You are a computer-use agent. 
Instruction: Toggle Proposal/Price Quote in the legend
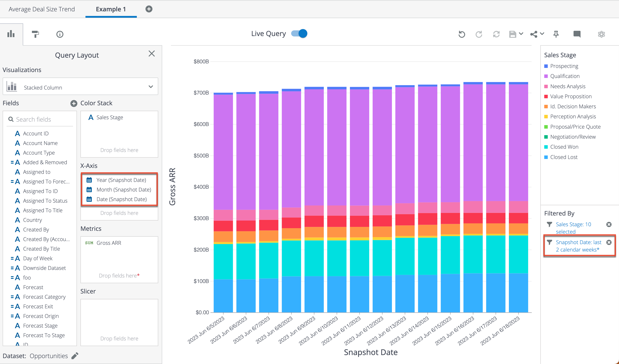click(x=572, y=127)
